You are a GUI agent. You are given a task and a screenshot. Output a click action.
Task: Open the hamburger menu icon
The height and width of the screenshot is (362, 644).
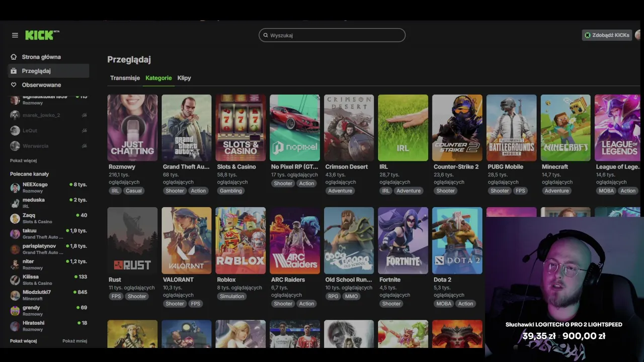15,35
